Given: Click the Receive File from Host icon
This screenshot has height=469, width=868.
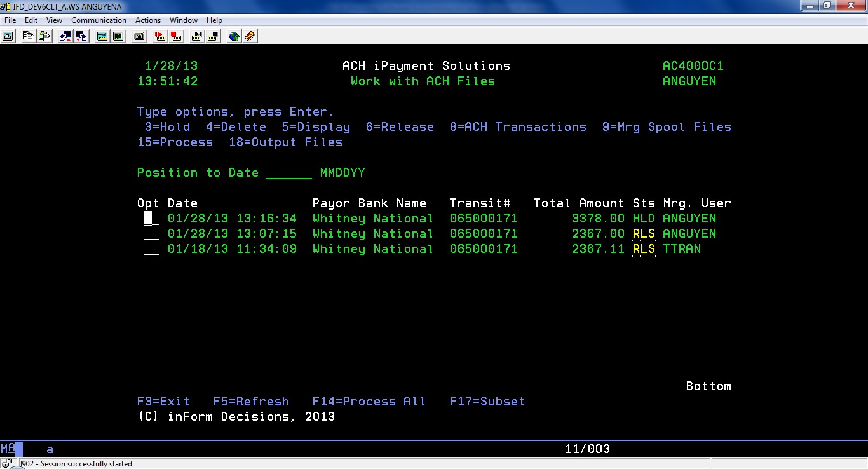Looking at the screenshot, I should (x=81, y=36).
